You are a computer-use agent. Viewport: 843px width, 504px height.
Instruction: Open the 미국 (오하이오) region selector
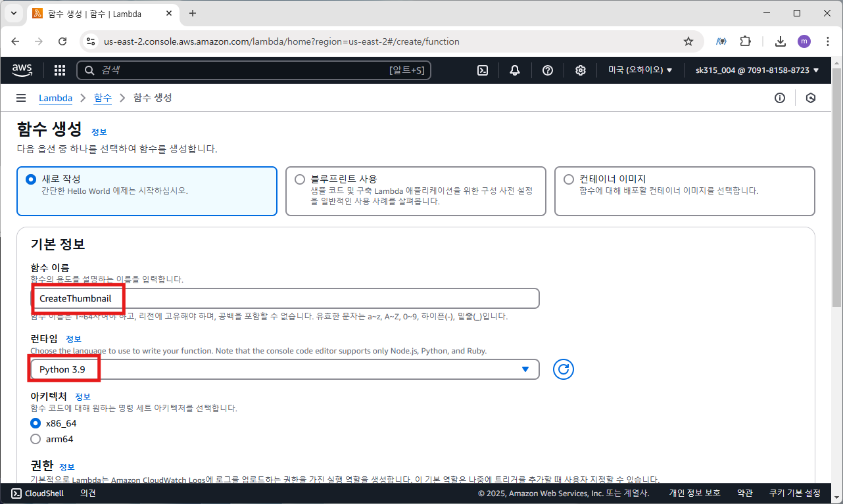pos(640,70)
